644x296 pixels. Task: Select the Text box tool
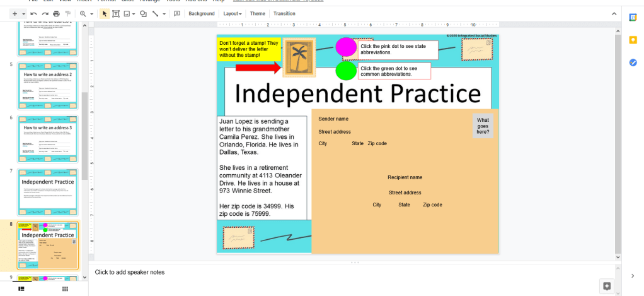tap(116, 13)
